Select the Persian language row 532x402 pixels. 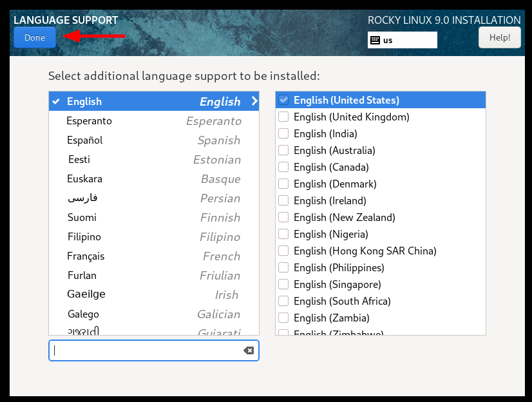point(154,198)
